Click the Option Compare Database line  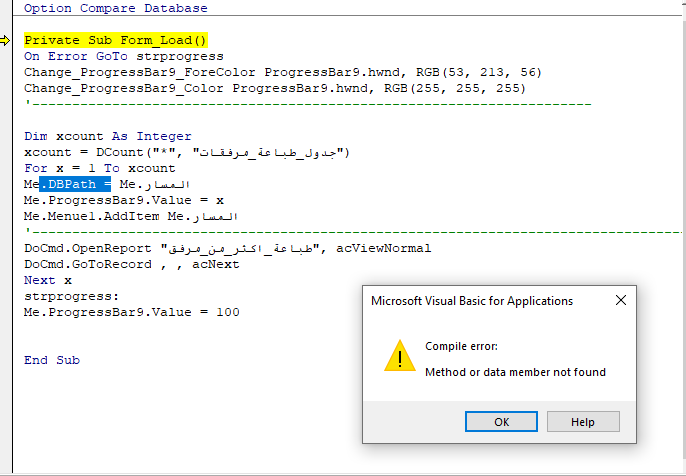click(116, 8)
